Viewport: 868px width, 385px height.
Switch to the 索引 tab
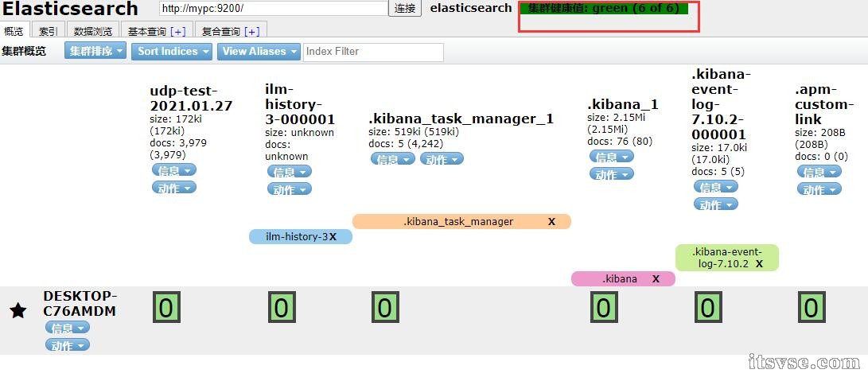(49, 31)
